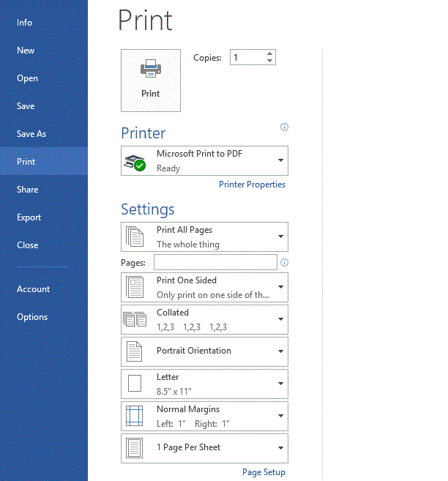Click the printer info icon beside Printer heading
Image resolution: width=448 pixels, height=481 pixels.
pos(284,127)
